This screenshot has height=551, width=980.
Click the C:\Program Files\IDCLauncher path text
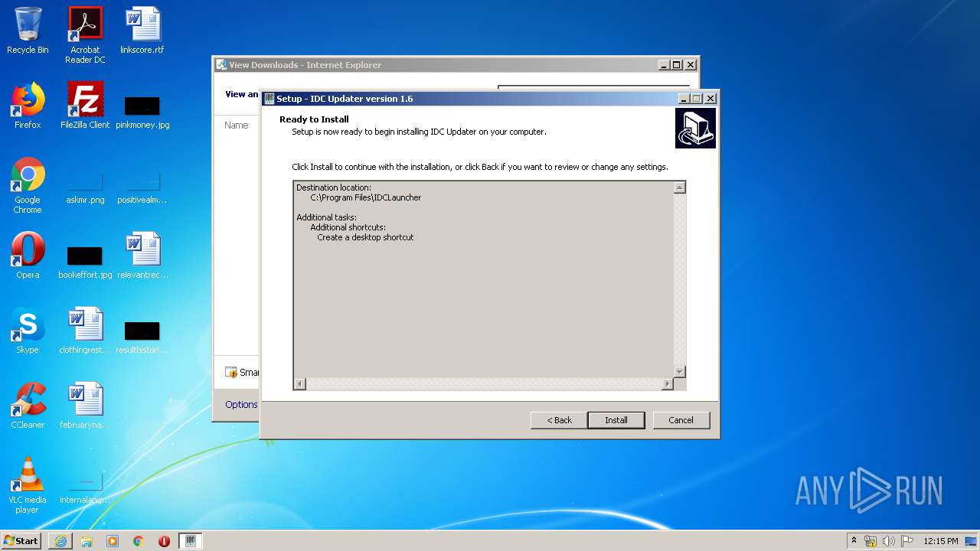coord(366,197)
